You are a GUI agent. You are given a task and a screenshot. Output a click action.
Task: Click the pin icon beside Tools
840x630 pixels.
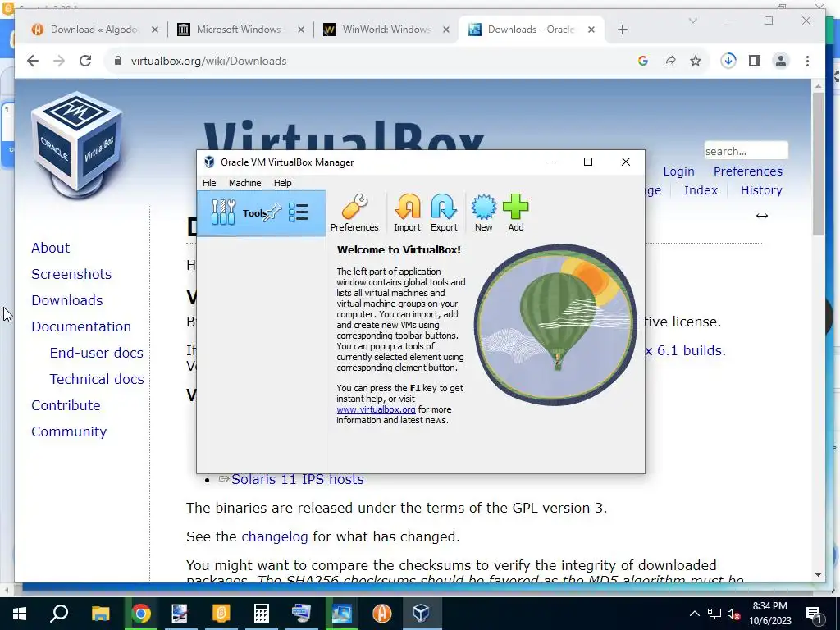[272, 212]
